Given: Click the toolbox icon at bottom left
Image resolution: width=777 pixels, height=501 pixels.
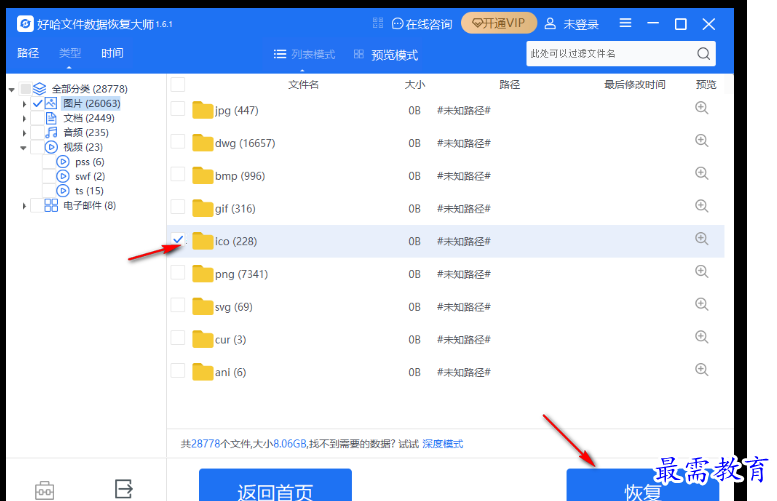Looking at the screenshot, I should coord(44,490).
